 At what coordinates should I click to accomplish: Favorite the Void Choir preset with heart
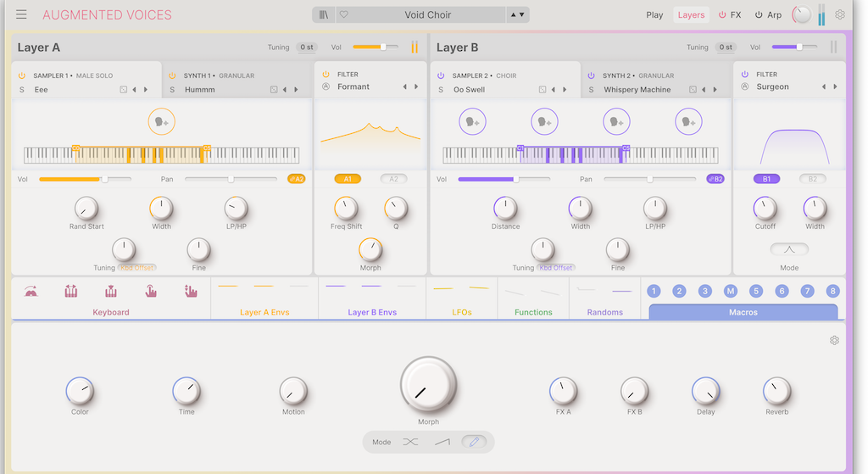pos(344,15)
